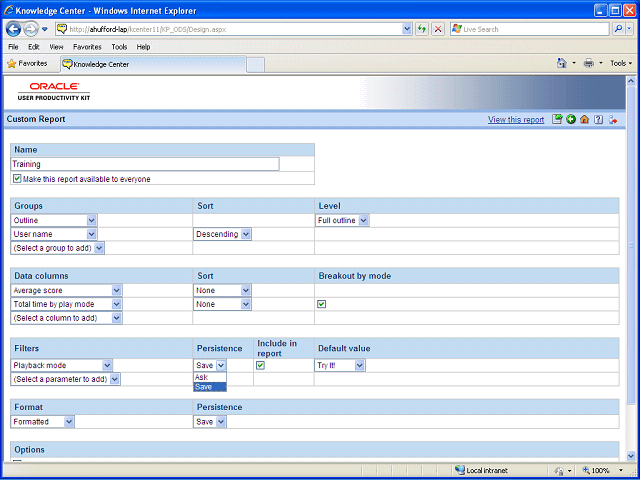Click the logout person icon

tap(612, 119)
